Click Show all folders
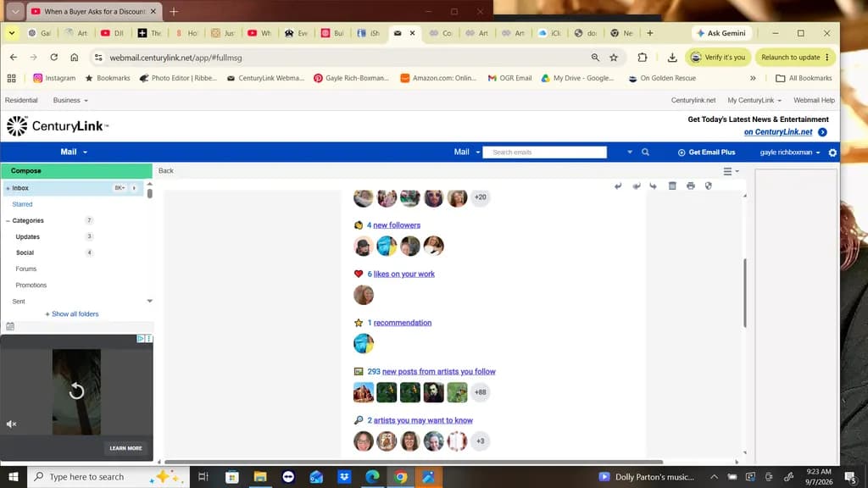 [x=72, y=314]
